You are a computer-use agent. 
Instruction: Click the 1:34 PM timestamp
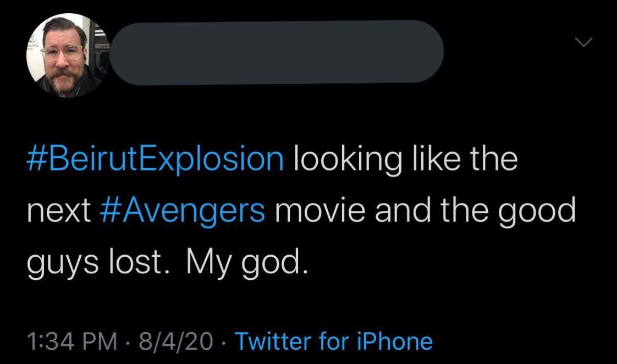(x=71, y=341)
